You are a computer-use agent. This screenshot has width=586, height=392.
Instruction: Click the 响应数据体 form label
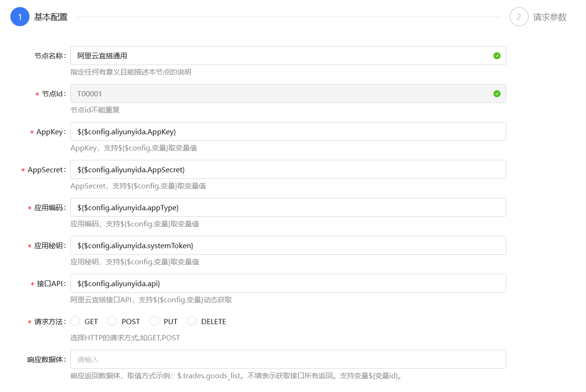(x=47, y=360)
